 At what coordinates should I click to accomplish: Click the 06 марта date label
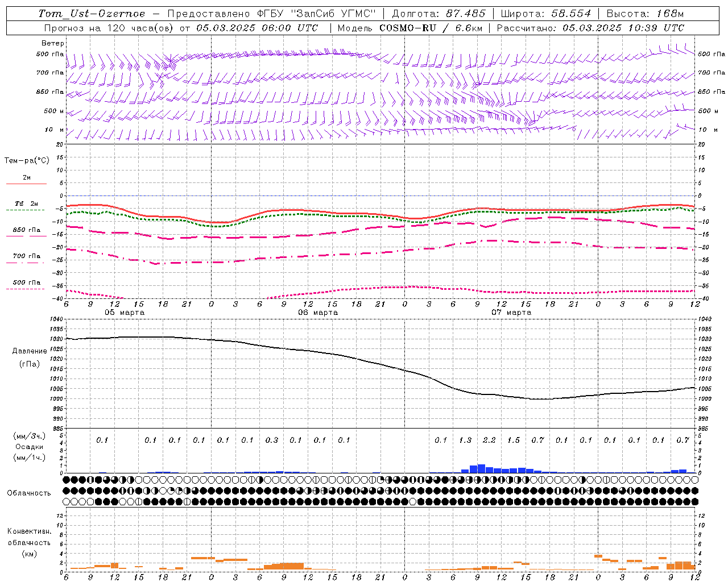pyautogui.click(x=318, y=313)
